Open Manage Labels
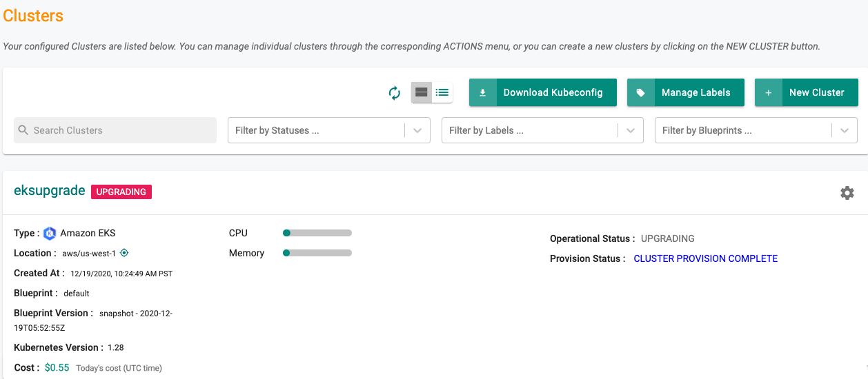The width and height of the screenshot is (868, 379). 686,92
